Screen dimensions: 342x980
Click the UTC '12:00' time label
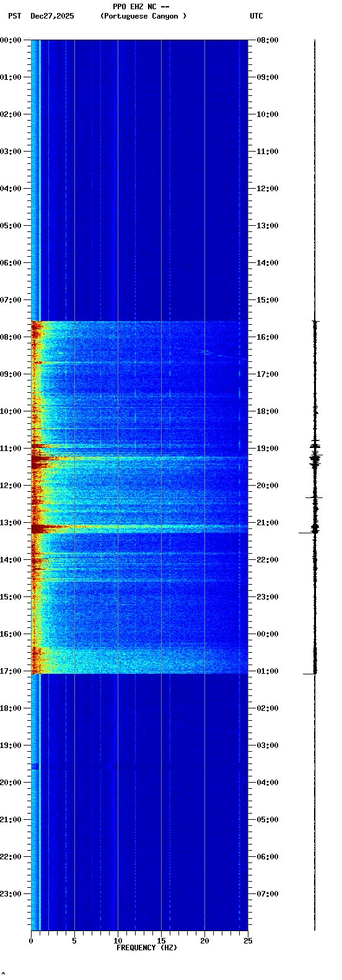coord(268,189)
